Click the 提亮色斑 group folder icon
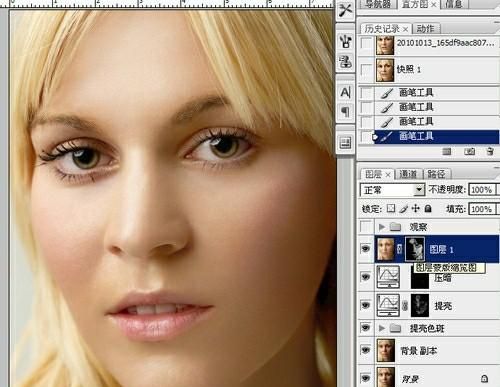 [x=395, y=328]
